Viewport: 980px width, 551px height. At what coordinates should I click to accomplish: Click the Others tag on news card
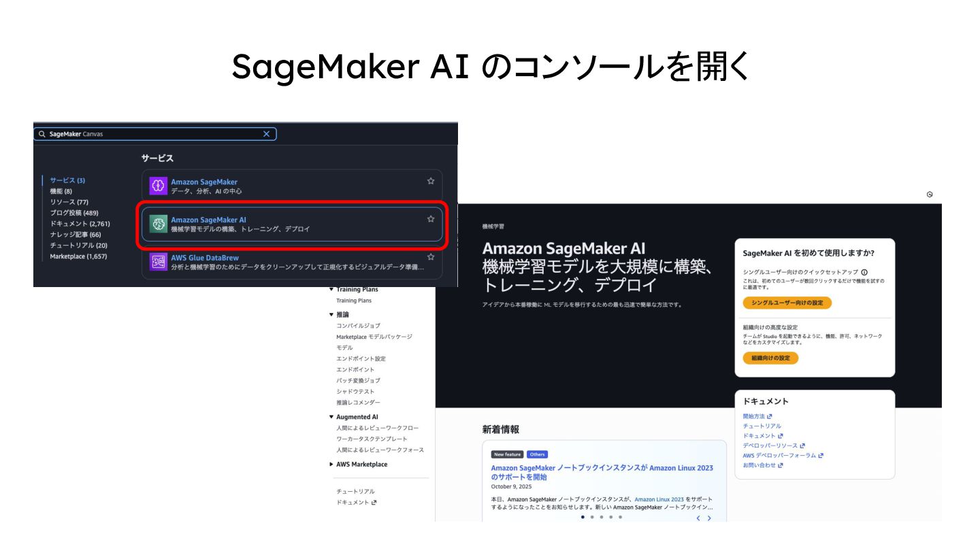(x=537, y=454)
